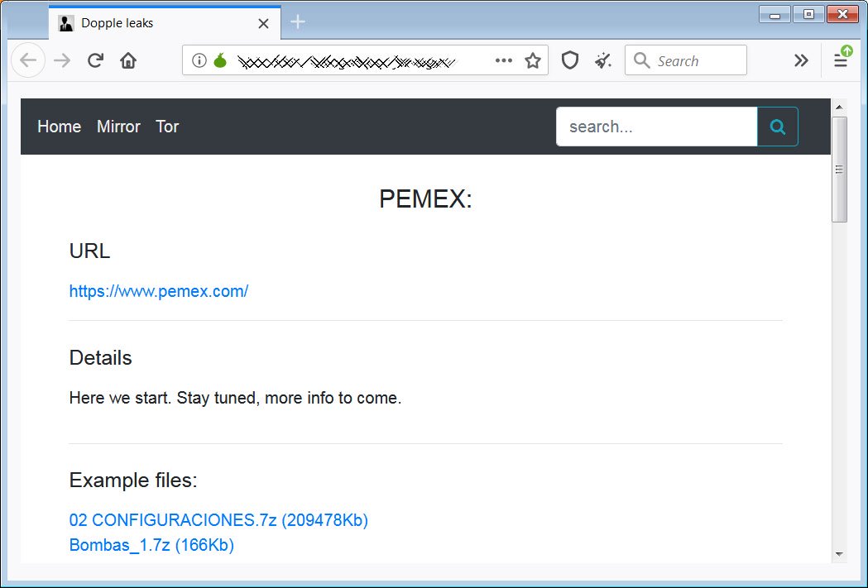
Task: Click the site information icon in address bar
Action: point(199,60)
